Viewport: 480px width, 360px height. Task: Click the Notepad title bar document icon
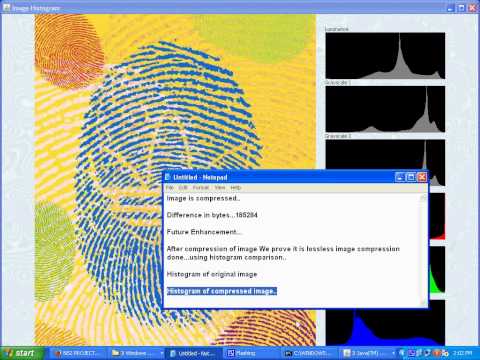tap(168, 177)
